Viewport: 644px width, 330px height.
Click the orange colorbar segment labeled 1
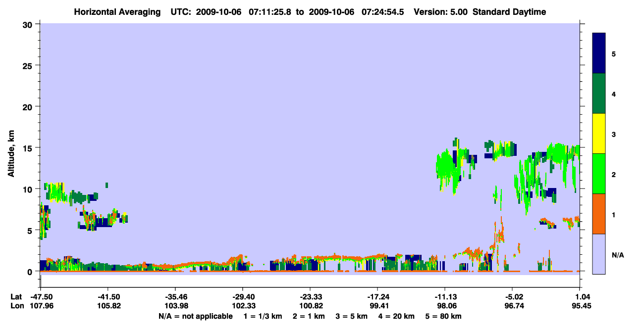pyautogui.click(x=599, y=214)
